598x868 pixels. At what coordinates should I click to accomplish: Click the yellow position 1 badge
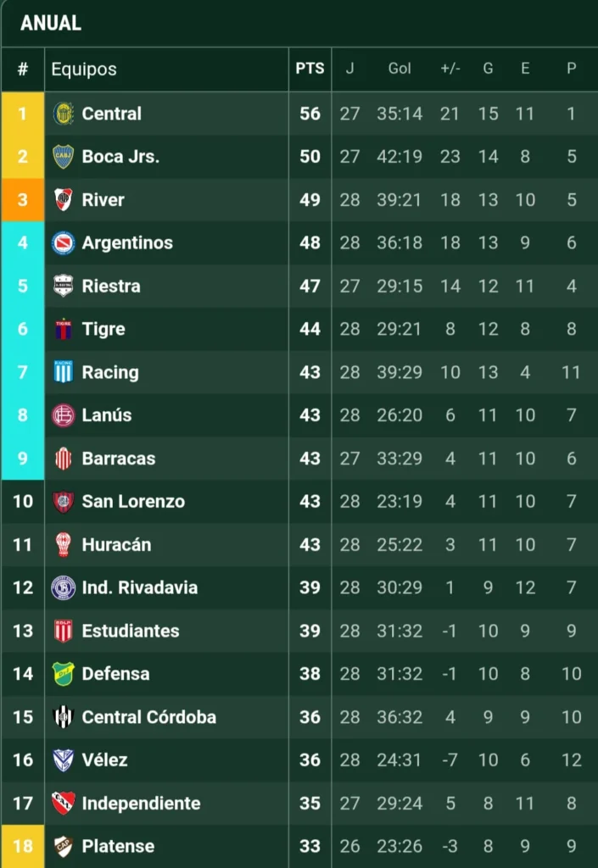click(x=23, y=114)
